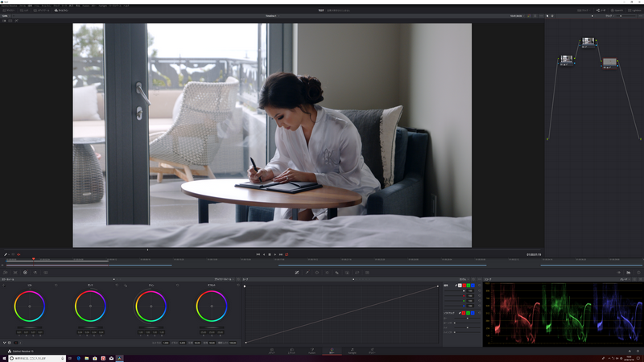Open the project manager home icon
644x362 pixels.
point(630,352)
